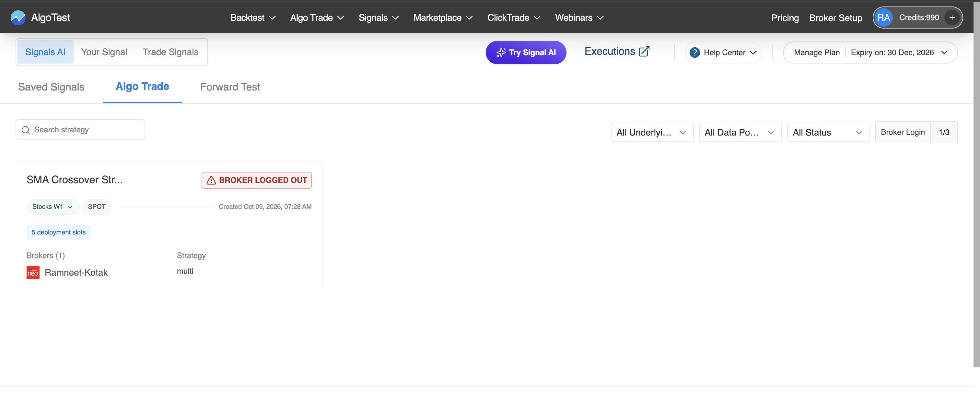Switch to the Trade Signals tab
This screenshot has width=980, height=393.
click(170, 52)
